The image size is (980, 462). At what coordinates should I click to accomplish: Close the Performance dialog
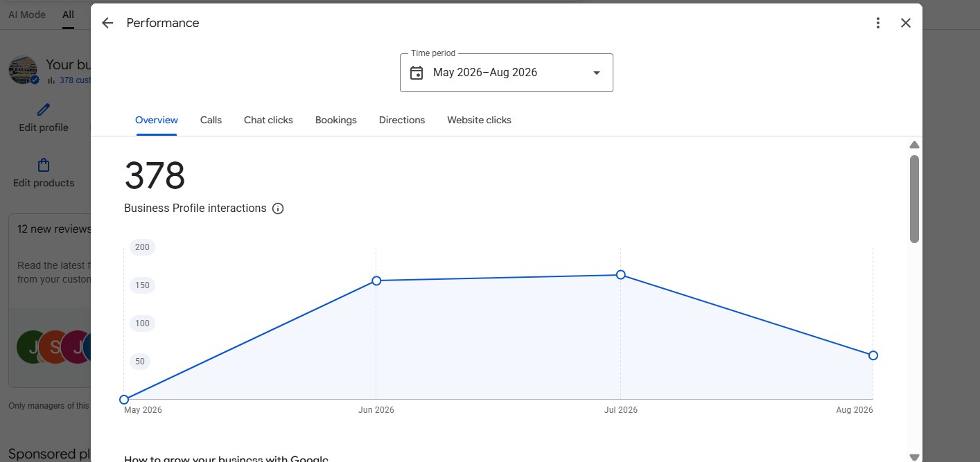pyautogui.click(x=906, y=23)
